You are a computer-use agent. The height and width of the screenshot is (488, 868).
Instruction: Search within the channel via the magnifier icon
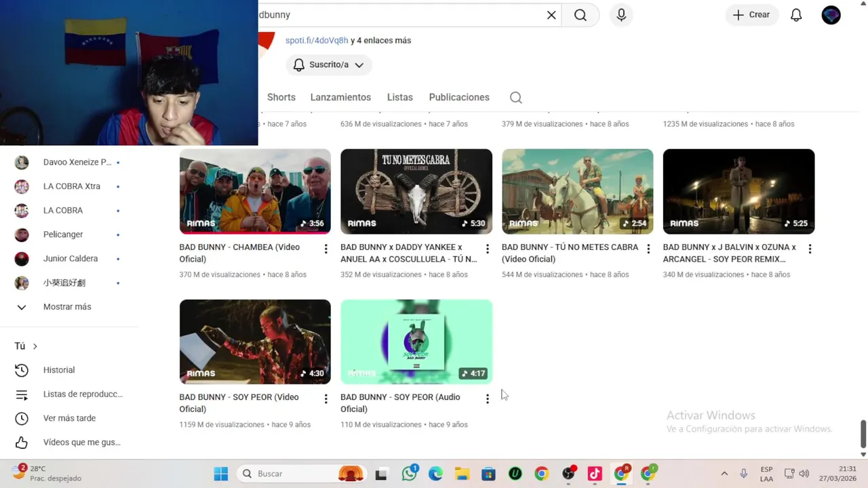(x=516, y=98)
